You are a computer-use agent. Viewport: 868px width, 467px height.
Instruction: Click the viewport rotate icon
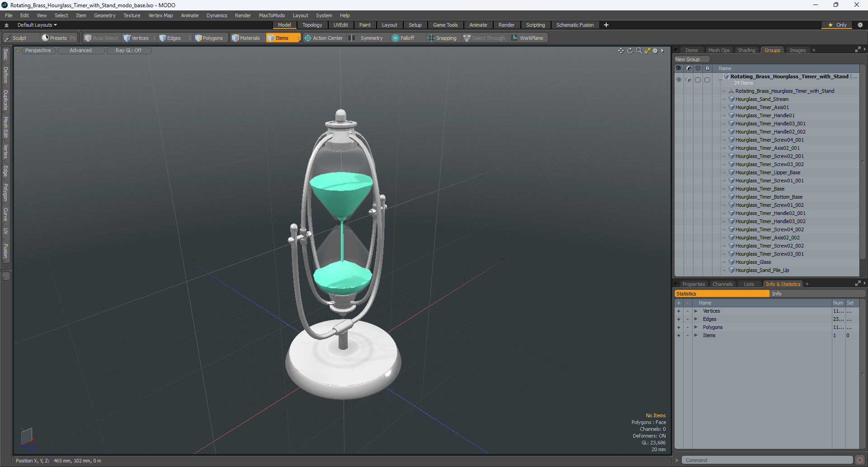(630, 51)
